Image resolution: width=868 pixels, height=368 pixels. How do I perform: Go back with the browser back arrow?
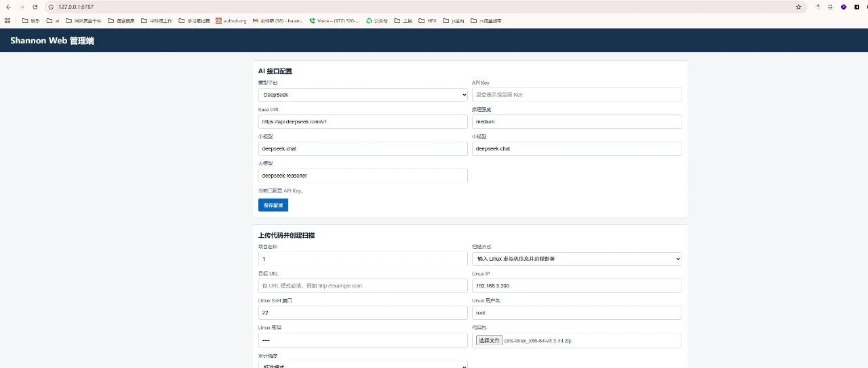click(x=8, y=7)
